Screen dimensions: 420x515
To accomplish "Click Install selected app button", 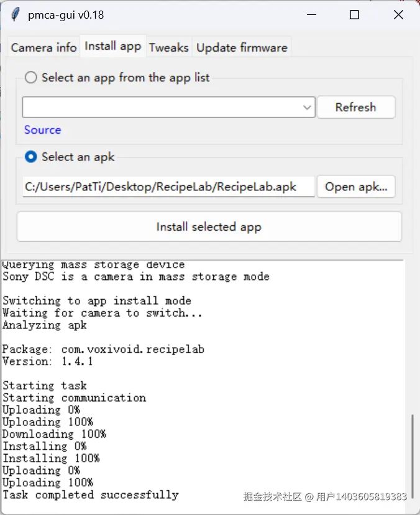I will pos(209,226).
